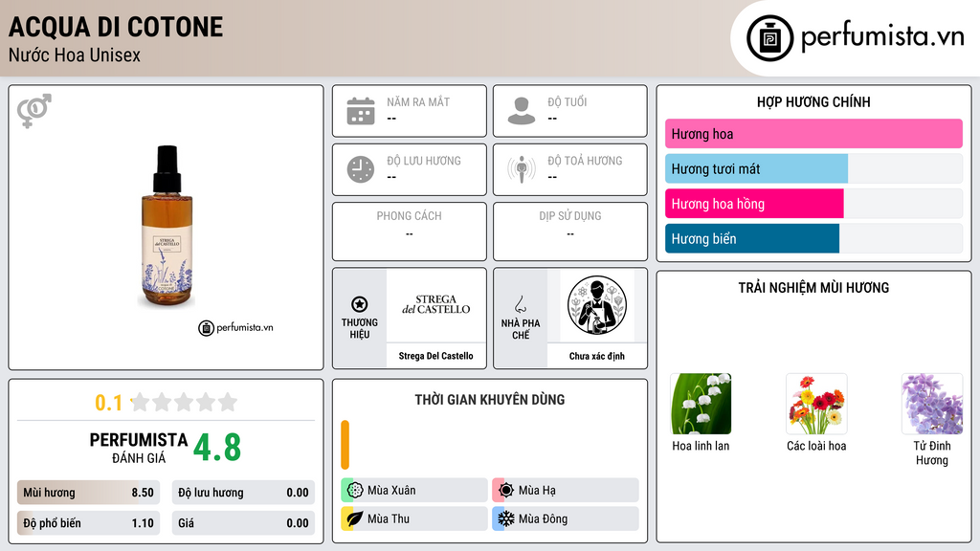Screen dimensions: 980x551
Task: Click the calendar icon for Năm Ra Mắt
Action: (361, 111)
